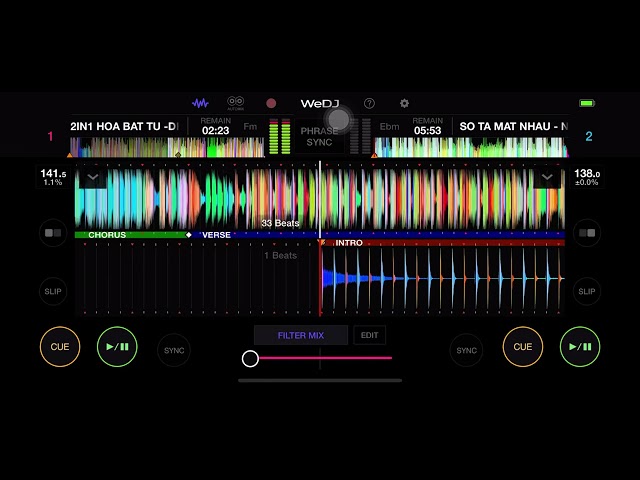Start recording with the red record button
This screenshot has height=480, width=640.
tap(271, 103)
